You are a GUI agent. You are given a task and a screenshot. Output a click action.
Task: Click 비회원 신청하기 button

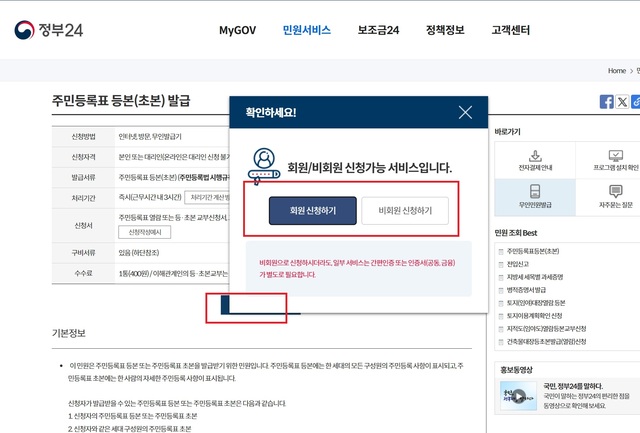(x=405, y=211)
